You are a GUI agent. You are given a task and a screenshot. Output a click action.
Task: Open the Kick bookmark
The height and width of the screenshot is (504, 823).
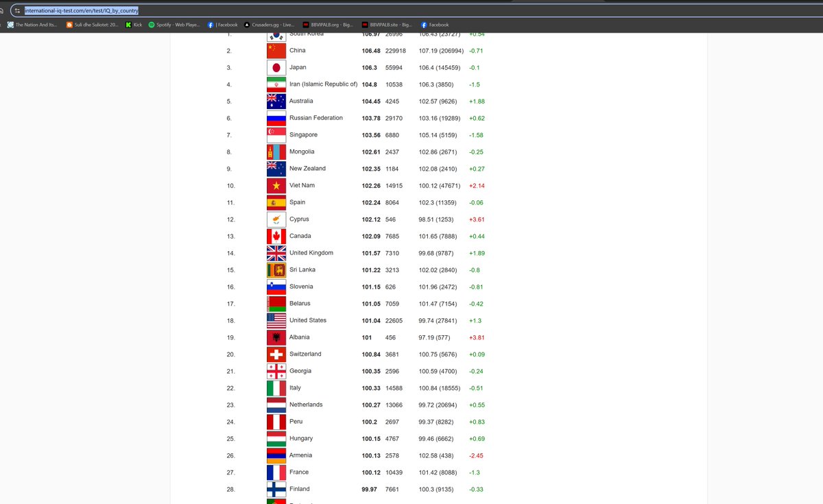(134, 25)
